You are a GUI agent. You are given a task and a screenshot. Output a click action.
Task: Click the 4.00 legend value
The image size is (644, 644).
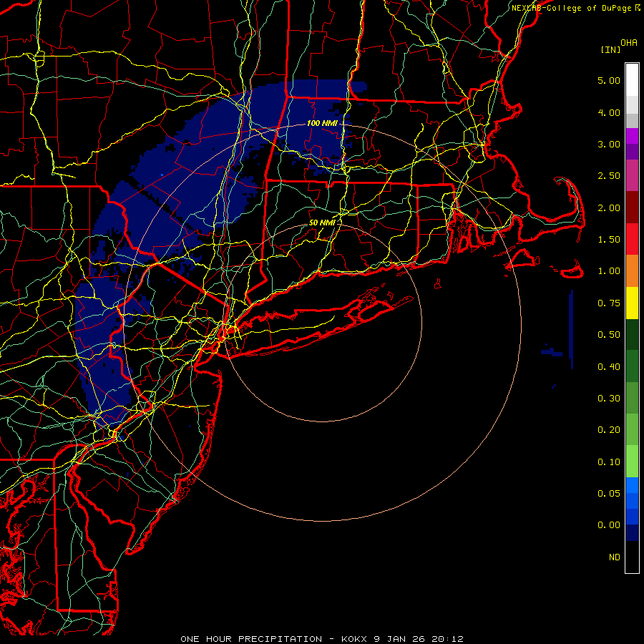click(x=609, y=112)
